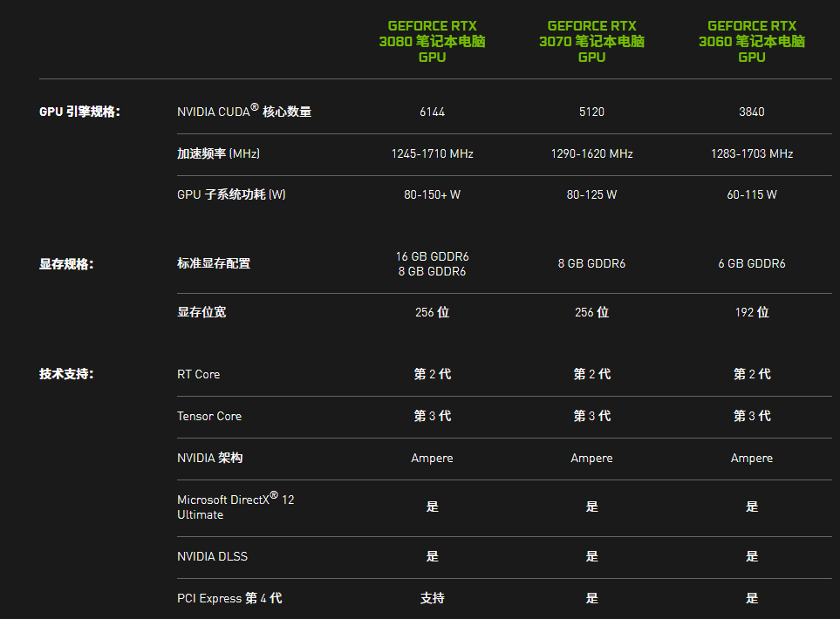The width and height of the screenshot is (840, 619).
Task: Click the Tensor Core row label
Action: pos(209,416)
